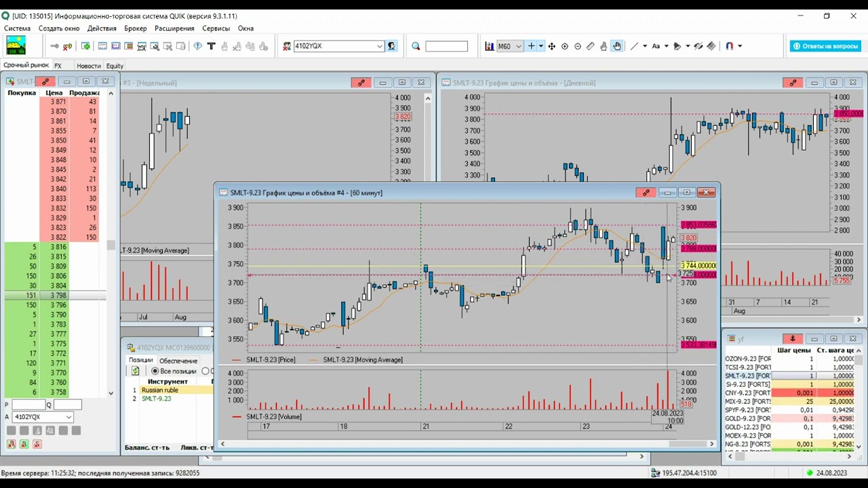Click the red anchor icon in the yf table title

pyautogui.click(x=792, y=338)
